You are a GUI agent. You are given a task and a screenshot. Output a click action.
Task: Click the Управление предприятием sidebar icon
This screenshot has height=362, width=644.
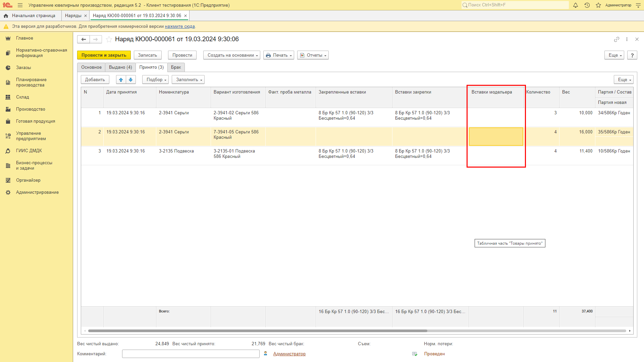tap(8, 136)
